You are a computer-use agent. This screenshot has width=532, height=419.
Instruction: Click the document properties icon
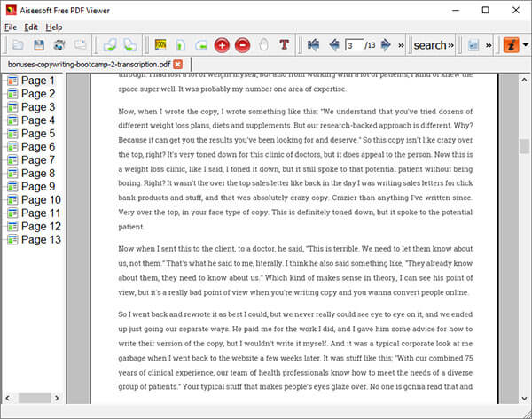(x=473, y=45)
